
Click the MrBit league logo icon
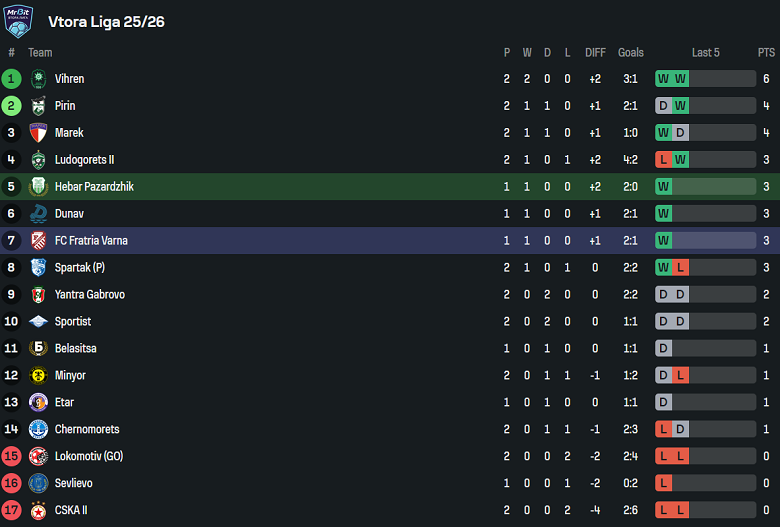pos(18,20)
